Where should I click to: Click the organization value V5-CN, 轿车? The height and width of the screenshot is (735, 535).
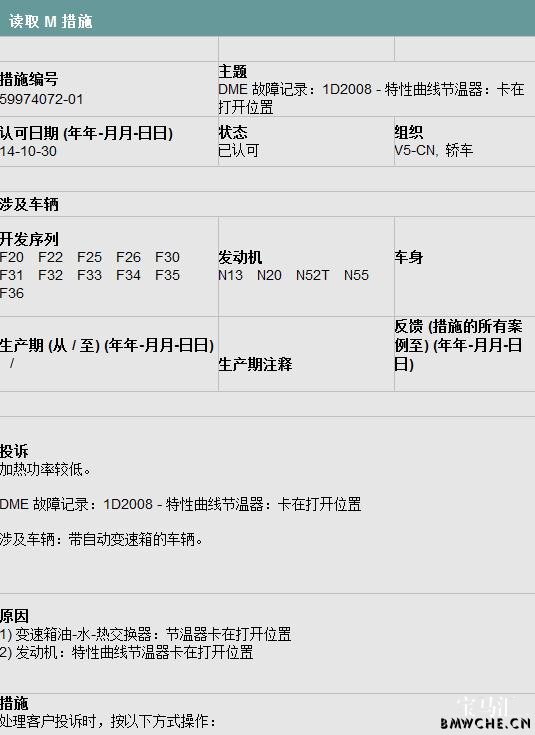click(434, 150)
